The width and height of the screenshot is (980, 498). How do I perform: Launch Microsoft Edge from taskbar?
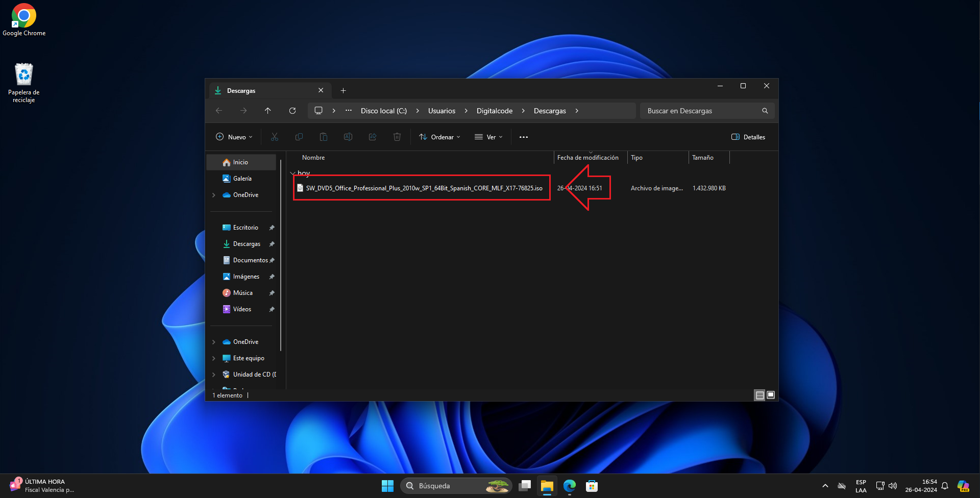570,486
